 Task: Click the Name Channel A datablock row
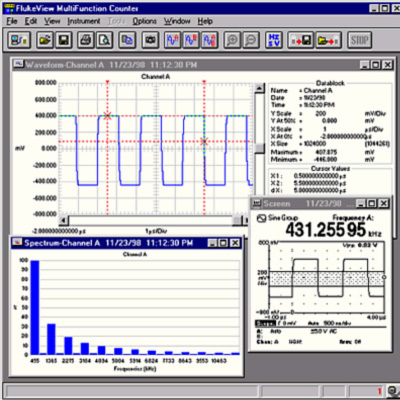[301, 91]
